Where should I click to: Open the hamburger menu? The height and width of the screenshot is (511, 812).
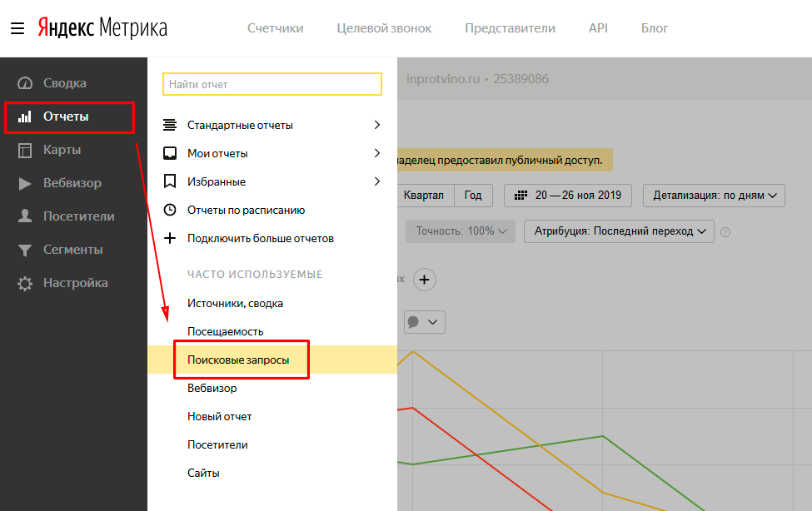click(x=17, y=28)
